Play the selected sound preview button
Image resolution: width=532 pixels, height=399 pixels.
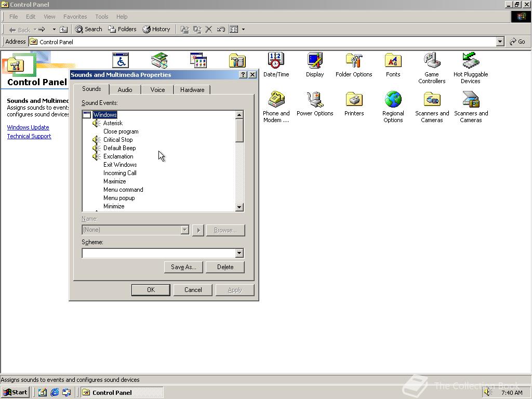[198, 230]
